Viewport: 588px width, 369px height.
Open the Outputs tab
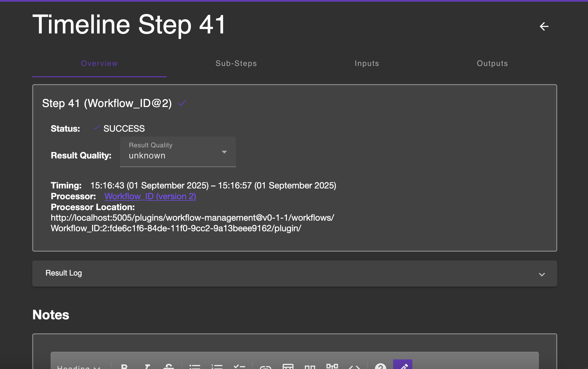(x=492, y=63)
